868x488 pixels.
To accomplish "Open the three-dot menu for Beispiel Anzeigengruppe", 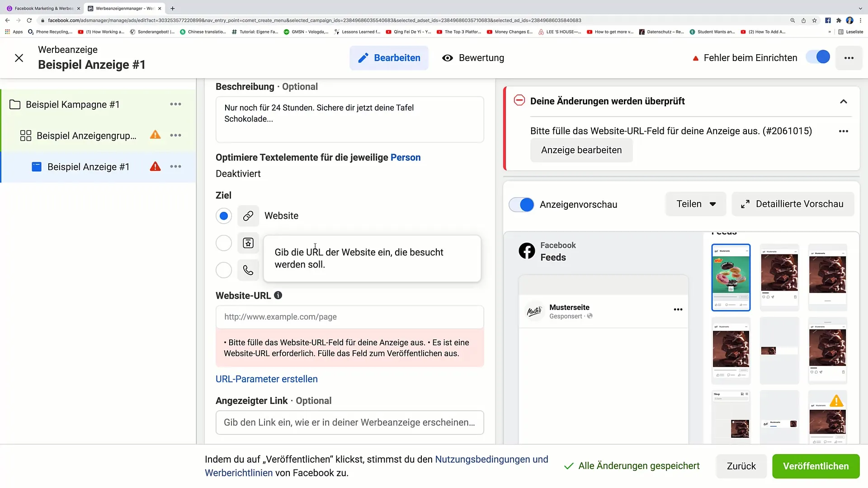I will (175, 136).
